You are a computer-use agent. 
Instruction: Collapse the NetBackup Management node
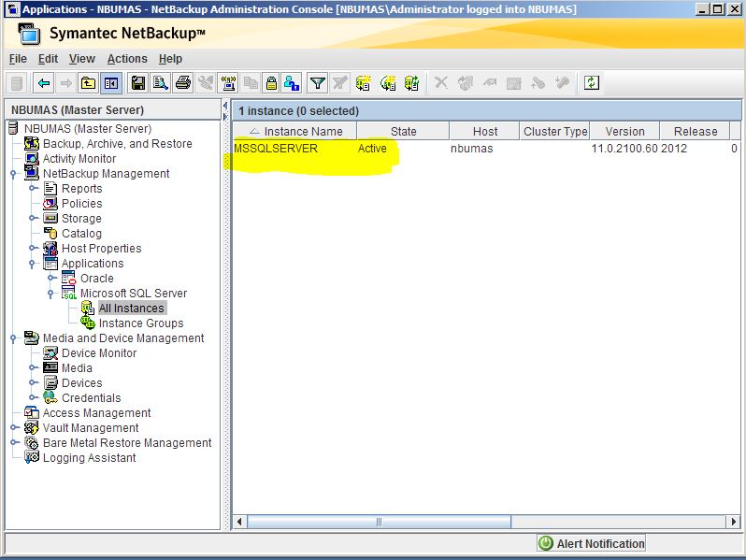pos(13,174)
